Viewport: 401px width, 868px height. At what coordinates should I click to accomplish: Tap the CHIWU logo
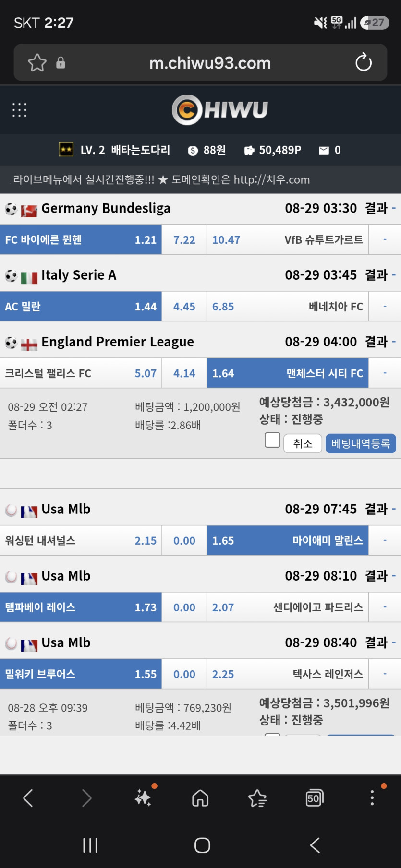coord(220,110)
